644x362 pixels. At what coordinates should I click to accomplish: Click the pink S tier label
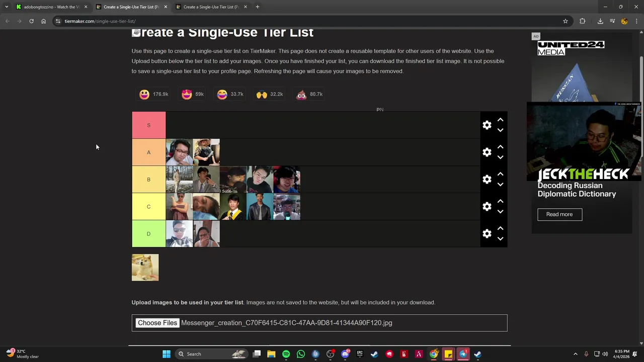tap(148, 125)
